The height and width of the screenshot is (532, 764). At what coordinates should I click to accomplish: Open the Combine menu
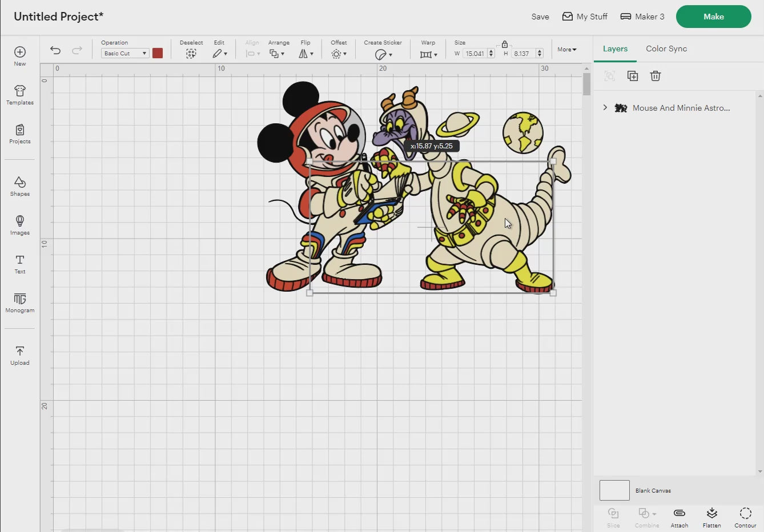pyautogui.click(x=647, y=518)
